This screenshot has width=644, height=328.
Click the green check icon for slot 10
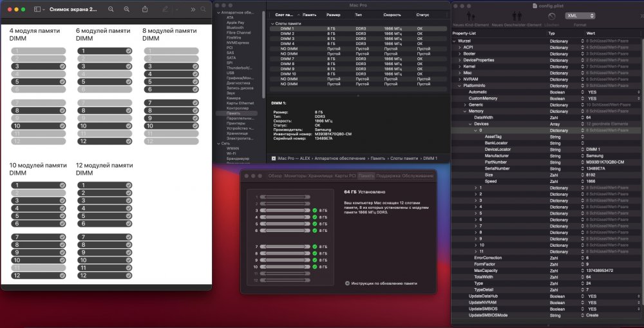(x=315, y=267)
